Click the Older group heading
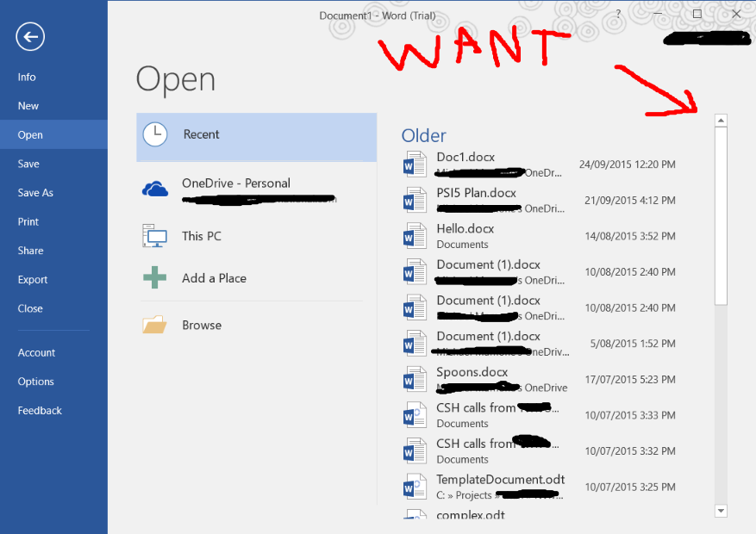Viewport: 756px width, 534px height. (424, 136)
